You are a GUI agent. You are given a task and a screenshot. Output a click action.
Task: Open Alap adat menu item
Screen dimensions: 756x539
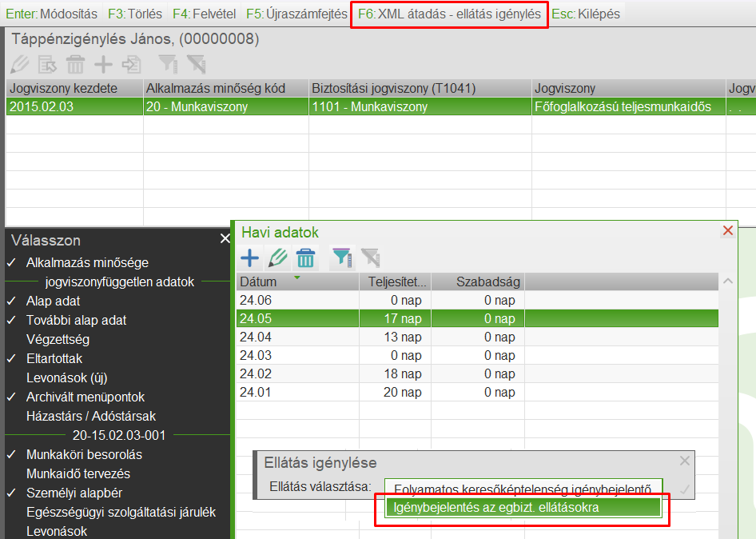[53, 301]
